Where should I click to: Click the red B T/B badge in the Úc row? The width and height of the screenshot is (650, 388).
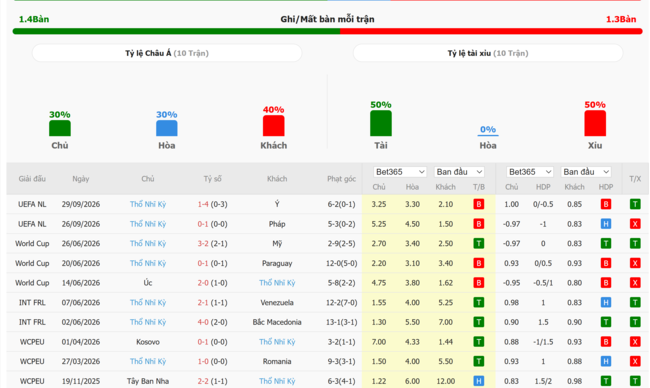click(479, 283)
